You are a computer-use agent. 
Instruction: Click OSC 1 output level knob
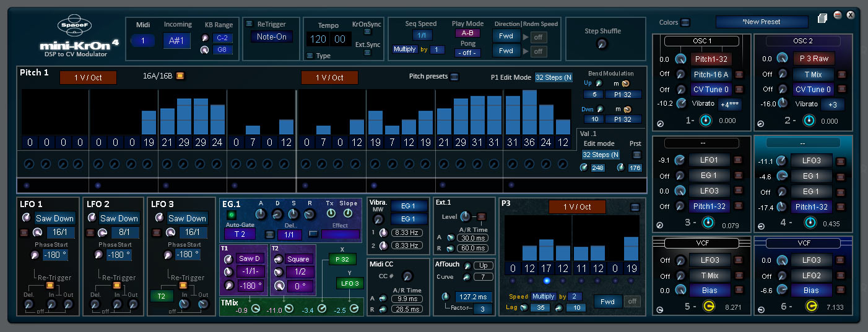(706, 120)
